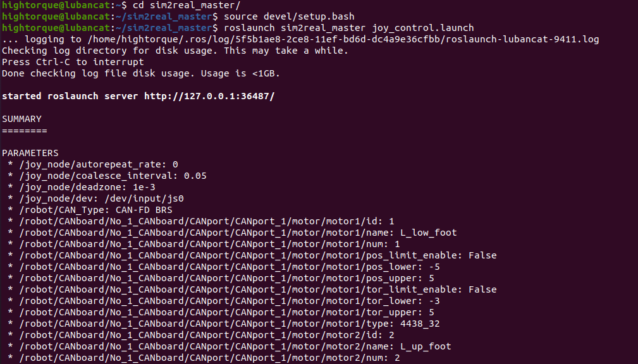Image resolution: width=638 pixels, height=364 pixels.
Task: Click the PARAMETERS heading
Action: click(30, 154)
